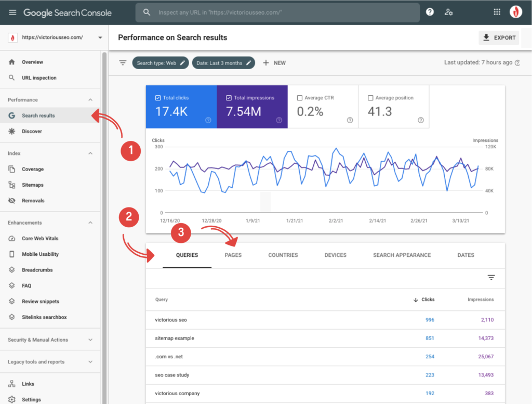532x404 pixels.
Task: Click the Export button
Action: coord(499,37)
